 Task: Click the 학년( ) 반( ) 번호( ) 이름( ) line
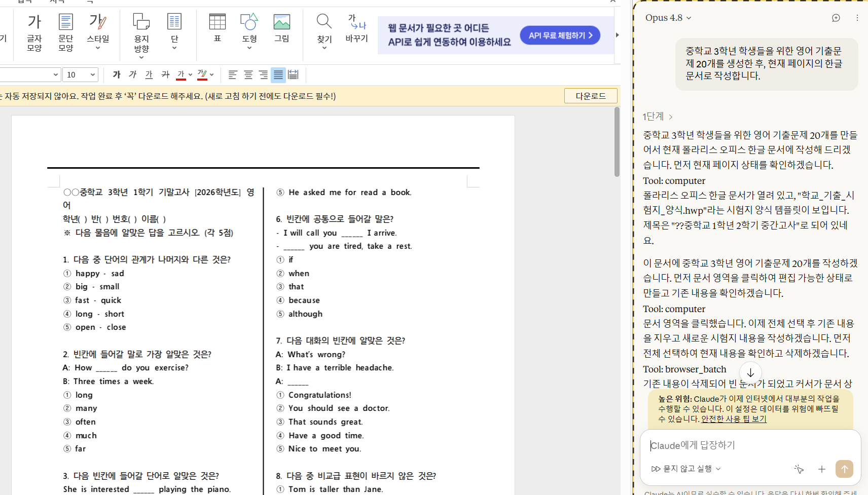coord(115,219)
